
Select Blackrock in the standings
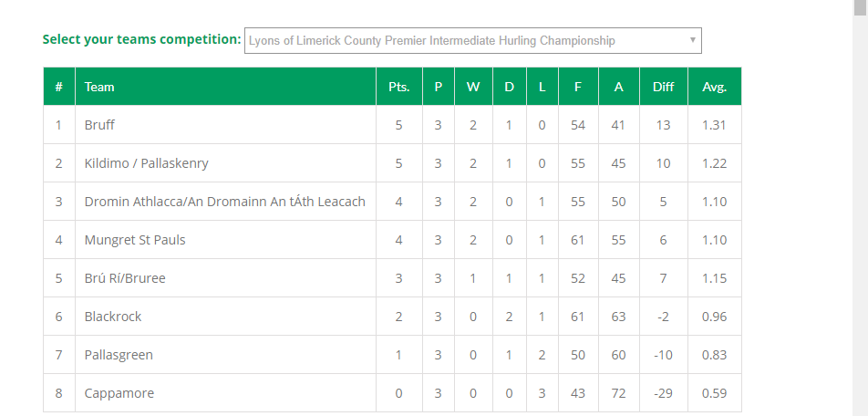click(x=113, y=317)
